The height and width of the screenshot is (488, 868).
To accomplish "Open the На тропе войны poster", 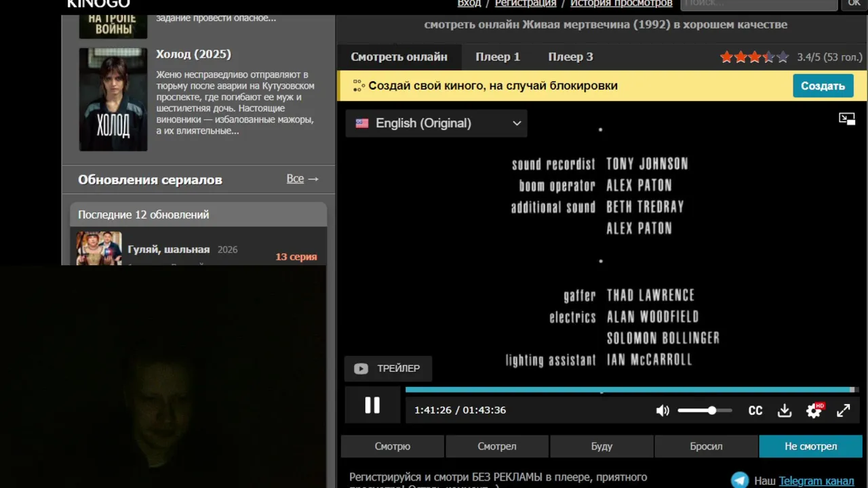I will (x=113, y=26).
